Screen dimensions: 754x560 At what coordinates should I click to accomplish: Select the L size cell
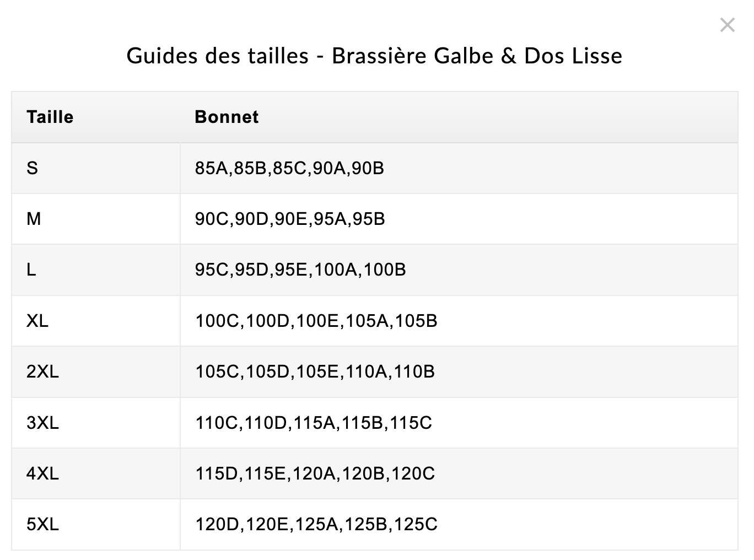tap(31, 270)
